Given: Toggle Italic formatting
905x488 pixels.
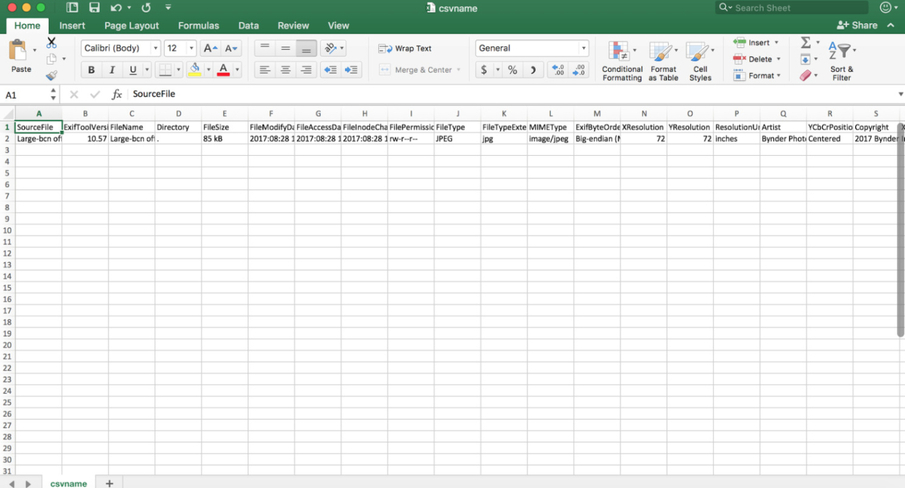Looking at the screenshot, I should (112, 70).
